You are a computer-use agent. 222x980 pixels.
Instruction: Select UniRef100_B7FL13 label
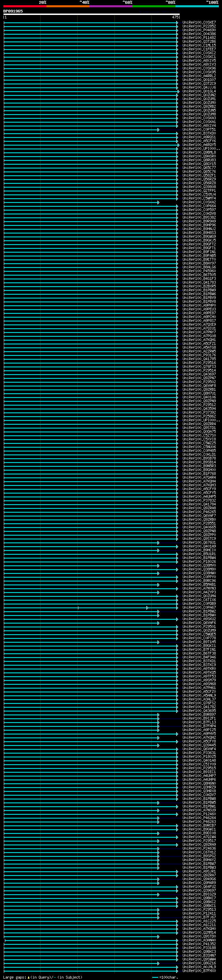199,722
